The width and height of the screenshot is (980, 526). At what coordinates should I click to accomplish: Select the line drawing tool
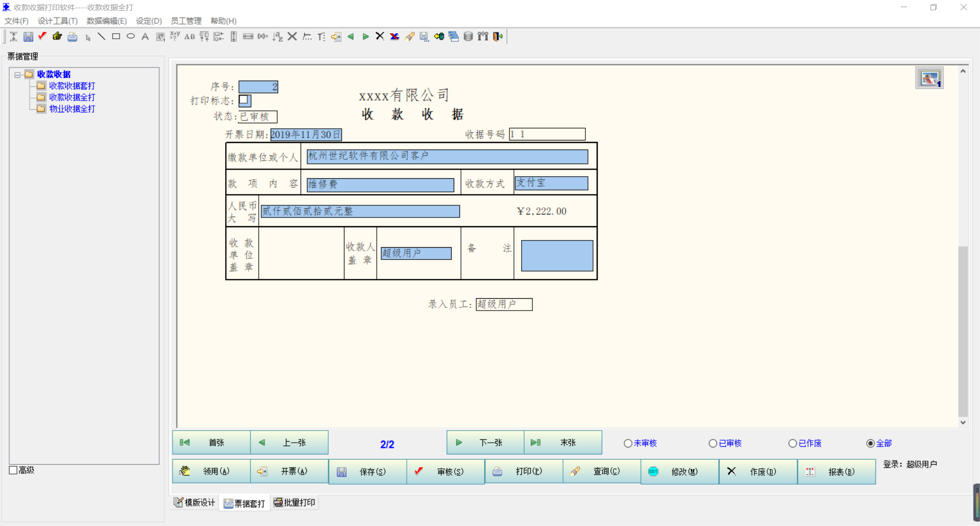pyautogui.click(x=102, y=36)
